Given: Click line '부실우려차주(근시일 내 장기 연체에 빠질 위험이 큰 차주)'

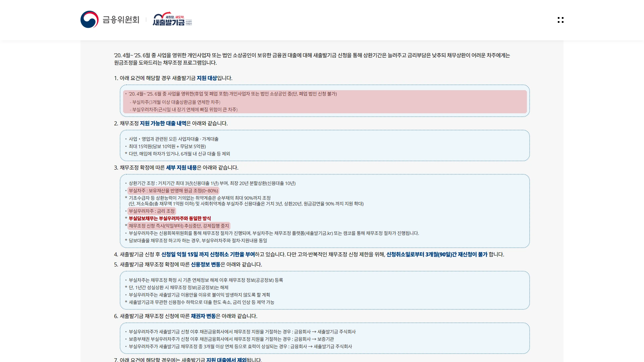Looking at the screenshot, I should (185, 110).
